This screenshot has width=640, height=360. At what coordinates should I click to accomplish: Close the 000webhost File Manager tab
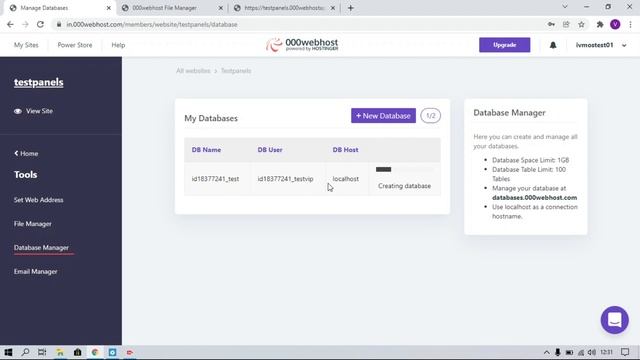pyautogui.click(x=221, y=8)
